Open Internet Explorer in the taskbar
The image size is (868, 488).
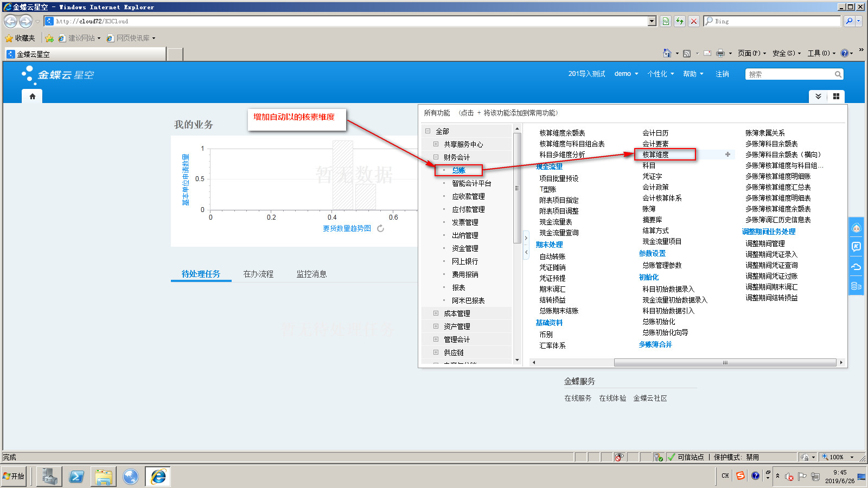click(158, 477)
